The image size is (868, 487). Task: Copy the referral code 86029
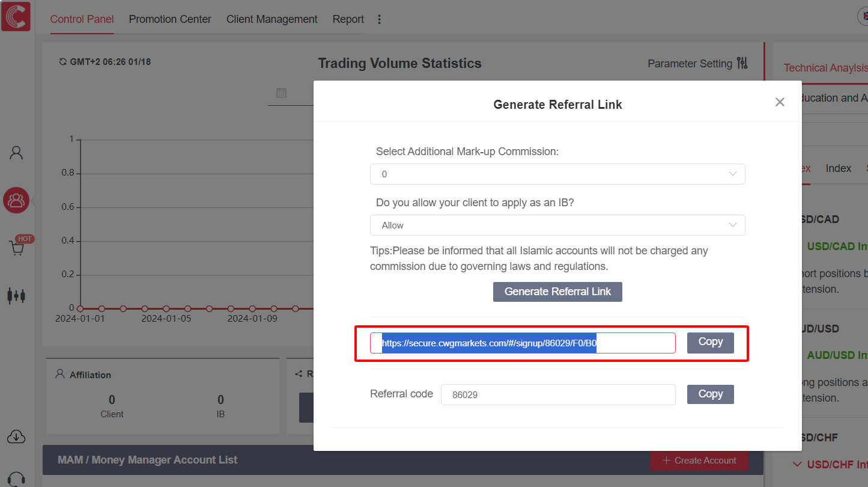710,394
